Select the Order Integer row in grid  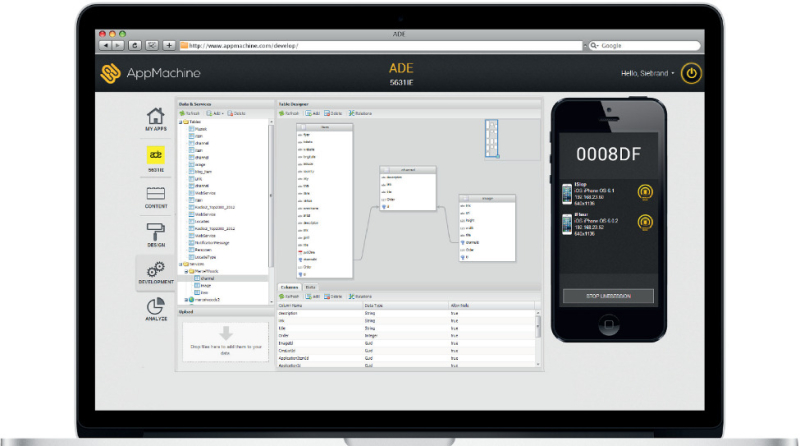coord(406,336)
